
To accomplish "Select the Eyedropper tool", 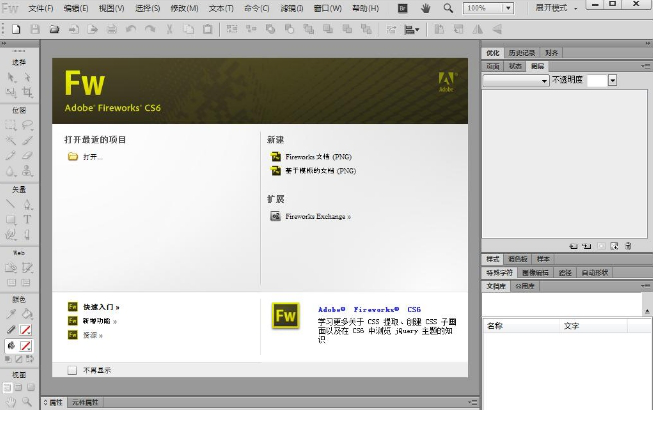I will (11, 314).
